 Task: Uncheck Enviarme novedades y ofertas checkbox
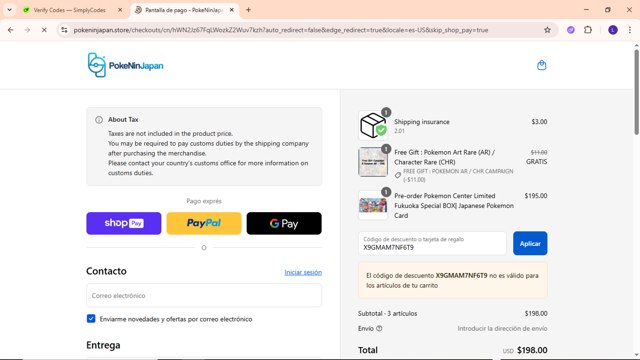coord(91,319)
